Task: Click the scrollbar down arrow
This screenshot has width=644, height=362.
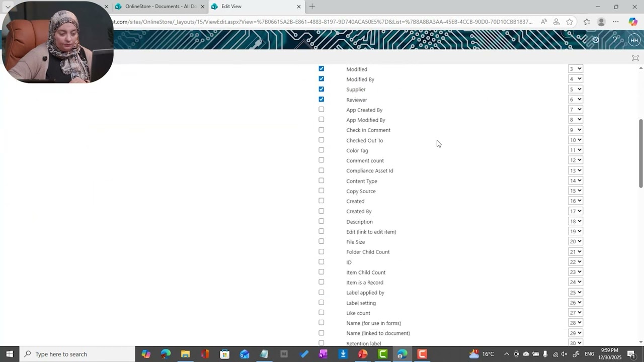Action: pos(641,342)
